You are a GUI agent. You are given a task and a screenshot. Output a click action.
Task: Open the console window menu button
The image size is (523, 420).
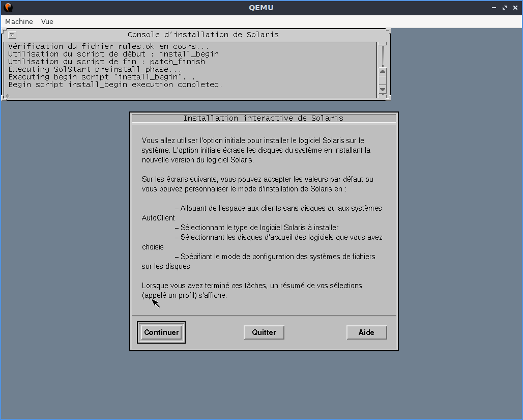pyautogui.click(x=12, y=35)
